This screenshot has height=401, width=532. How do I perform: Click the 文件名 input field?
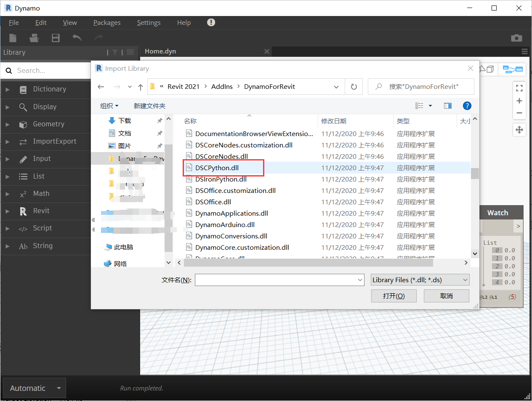point(278,279)
